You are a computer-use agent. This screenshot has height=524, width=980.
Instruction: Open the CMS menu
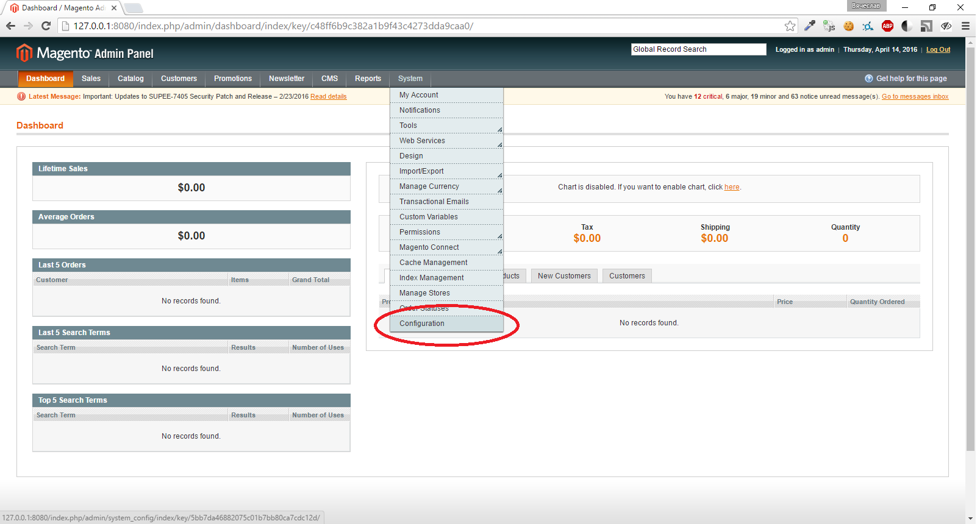pos(329,79)
